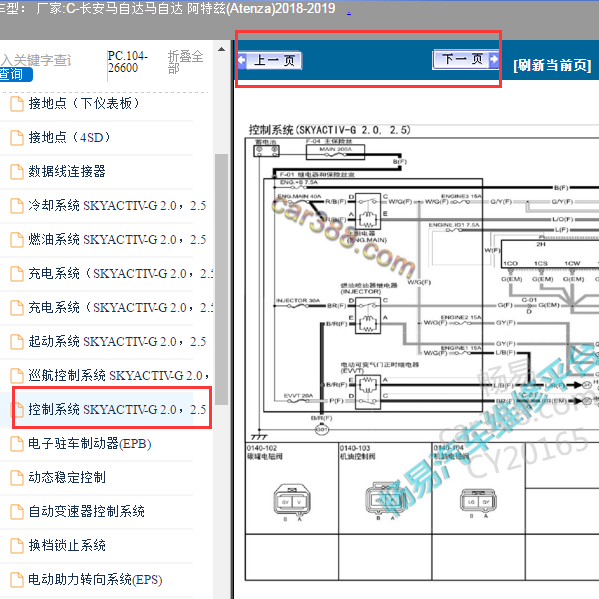Open 接地点（下仪表板） entry
This screenshot has width=599, height=599.
tap(84, 103)
